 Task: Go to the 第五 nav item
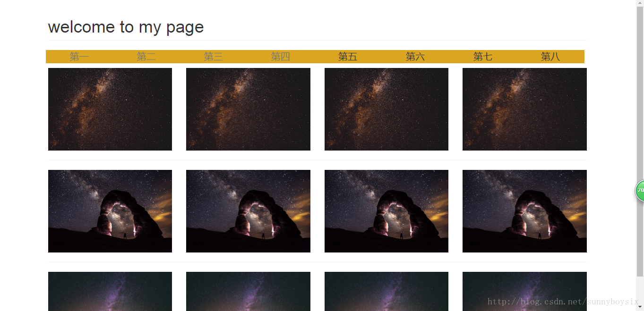point(348,57)
